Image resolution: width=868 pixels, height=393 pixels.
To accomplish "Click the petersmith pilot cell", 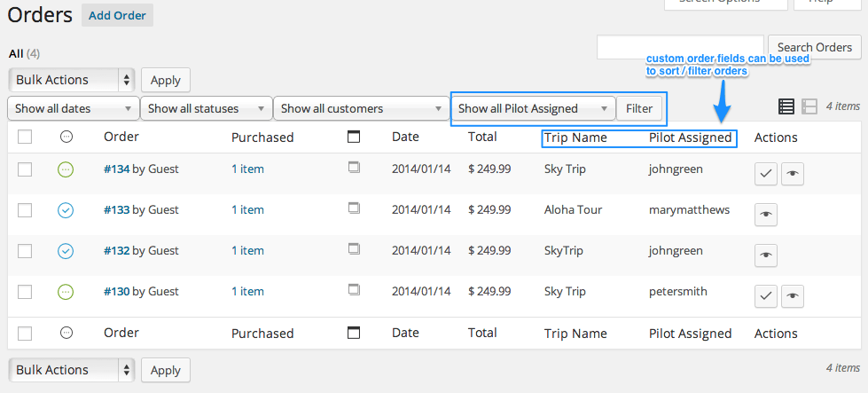I will click(678, 292).
